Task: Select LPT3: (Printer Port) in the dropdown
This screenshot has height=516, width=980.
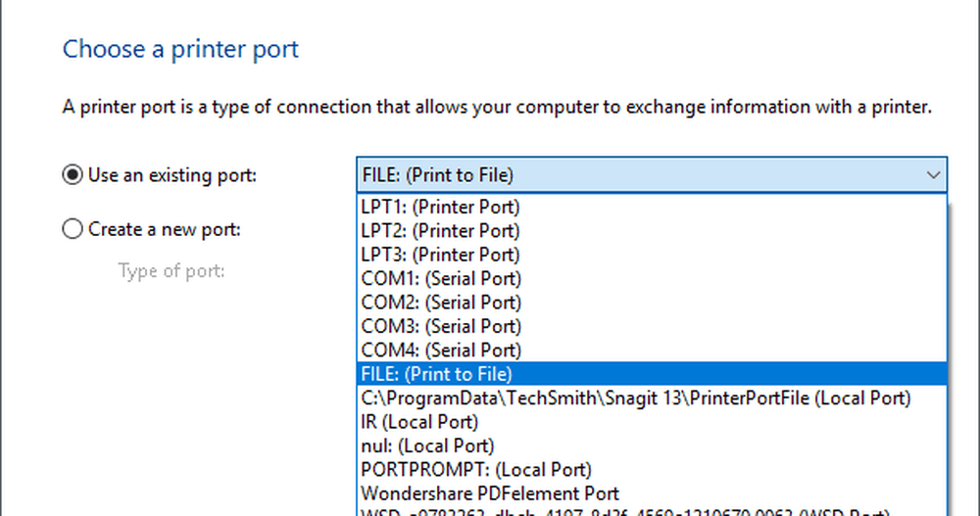Action: click(440, 255)
